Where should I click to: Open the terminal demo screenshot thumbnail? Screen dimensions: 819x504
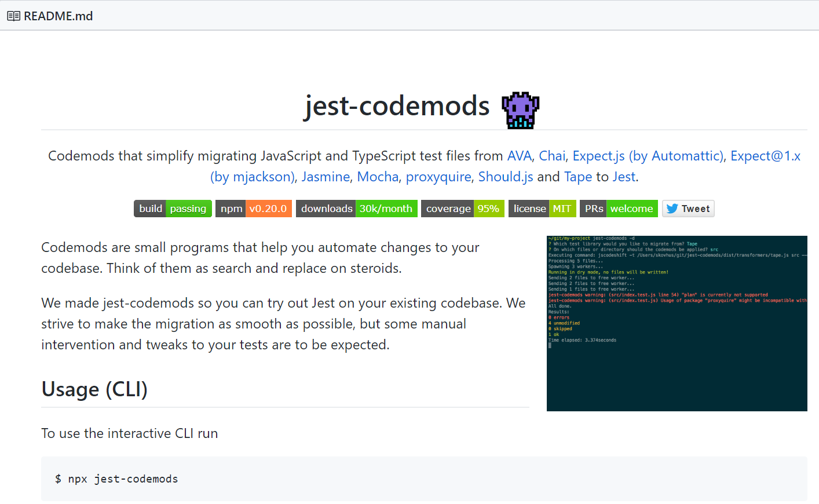pyautogui.click(x=677, y=323)
